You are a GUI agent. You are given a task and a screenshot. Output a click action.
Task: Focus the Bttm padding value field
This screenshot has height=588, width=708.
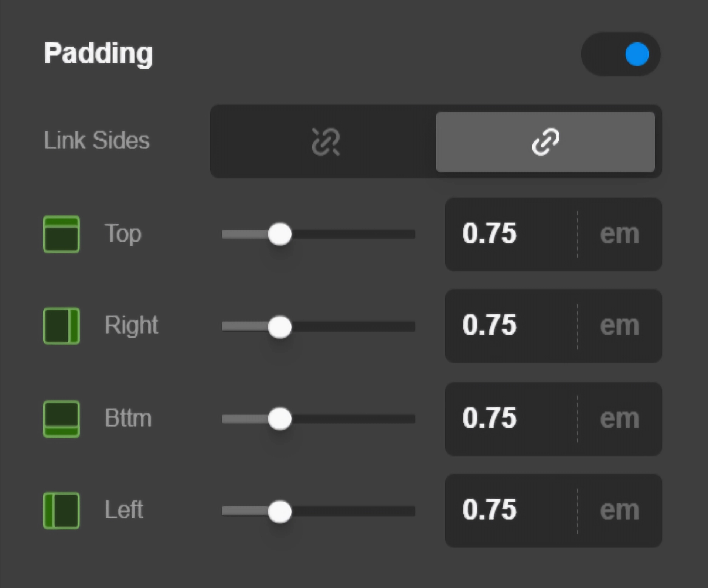click(x=510, y=419)
